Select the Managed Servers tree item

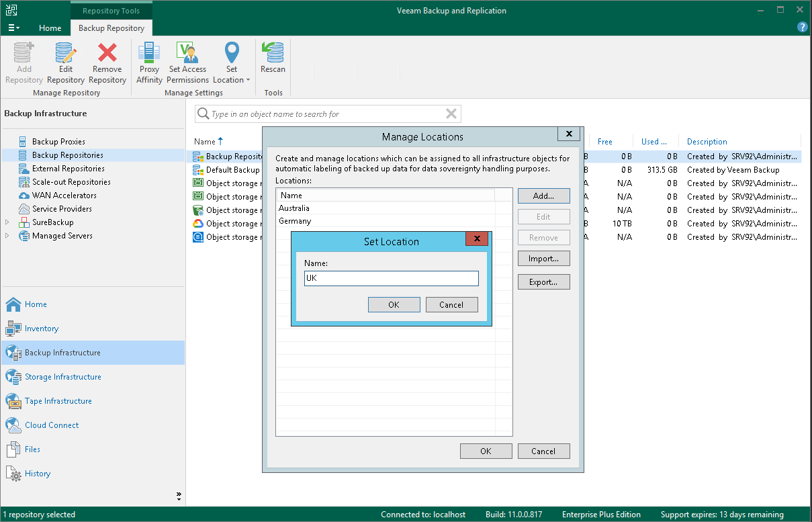(x=62, y=236)
